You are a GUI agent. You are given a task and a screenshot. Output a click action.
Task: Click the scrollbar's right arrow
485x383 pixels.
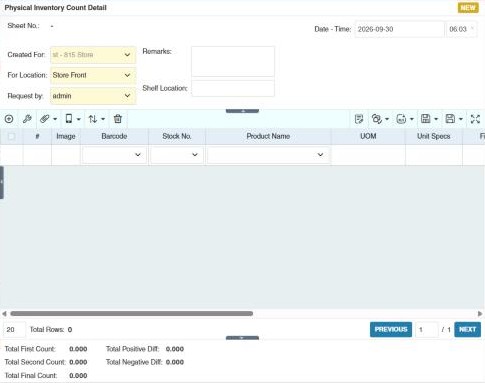480,314
